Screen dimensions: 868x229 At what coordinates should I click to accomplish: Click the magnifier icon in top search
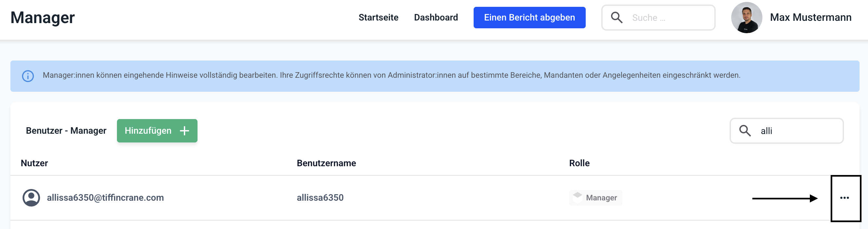(617, 18)
